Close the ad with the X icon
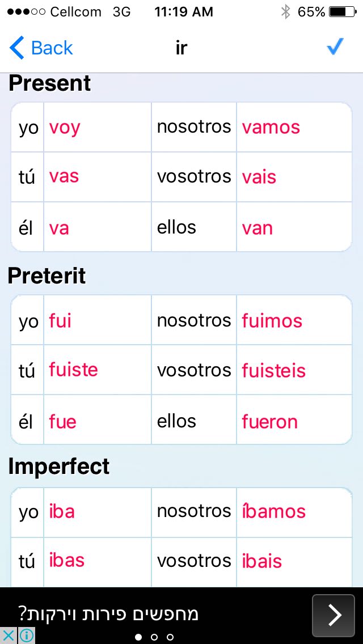363x644 pixels. click(8, 635)
